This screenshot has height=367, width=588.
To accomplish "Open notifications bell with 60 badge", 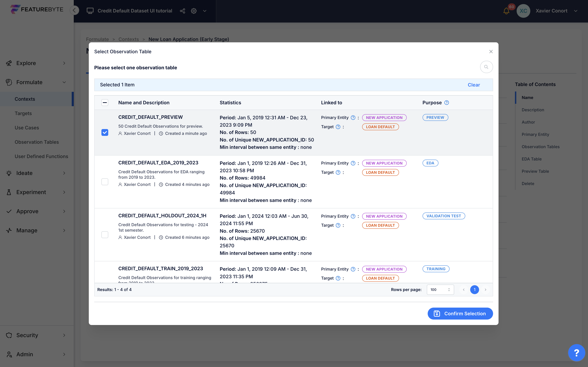I will coord(506,11).
